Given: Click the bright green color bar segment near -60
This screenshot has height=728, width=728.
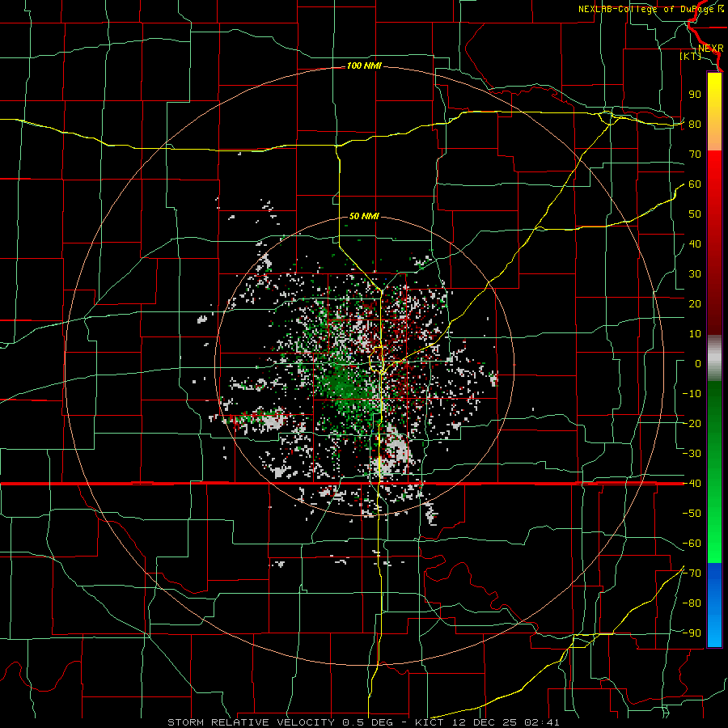Looking at the screenshot, I should pos(714,544).
